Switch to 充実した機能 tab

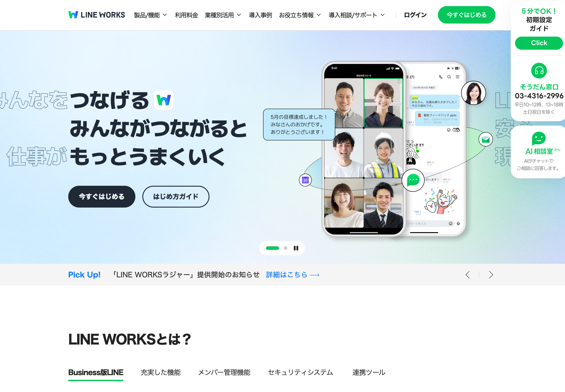pos(161,372)
